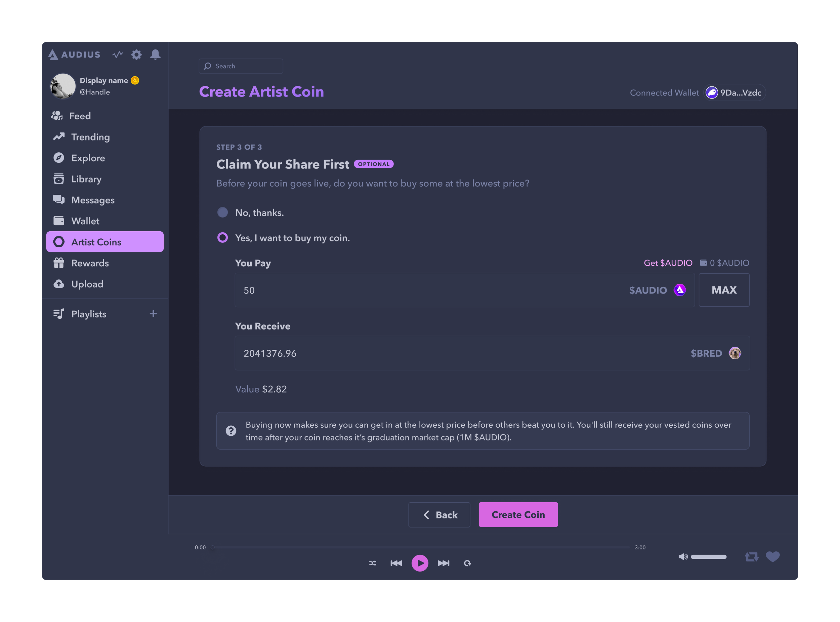Image resolution: width=840 pixels, height=622 pixels.
Task: Click the Audius logo in sidebar
Action: (x=75, y=54)
